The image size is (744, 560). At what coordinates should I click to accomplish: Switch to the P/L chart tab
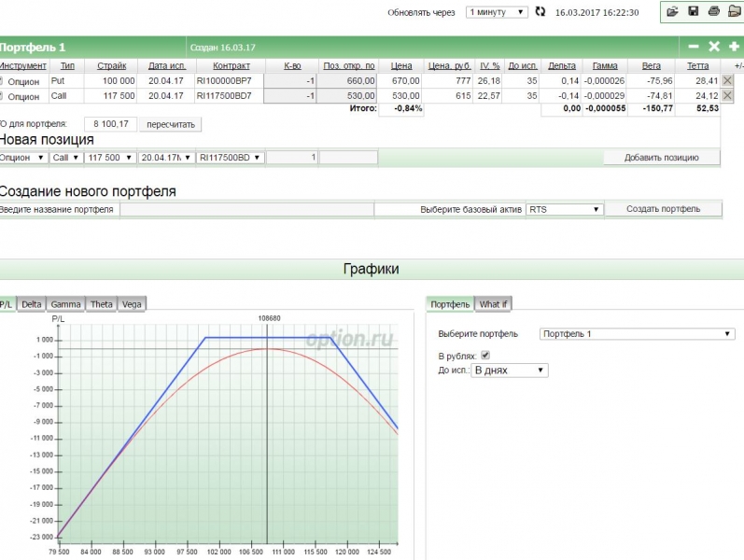(7, 304)
